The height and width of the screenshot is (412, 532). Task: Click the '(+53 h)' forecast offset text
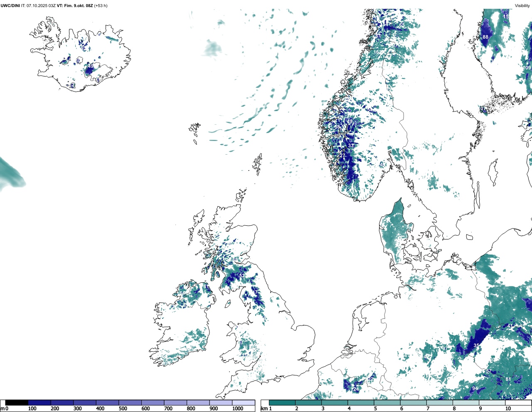pos(101,5)
